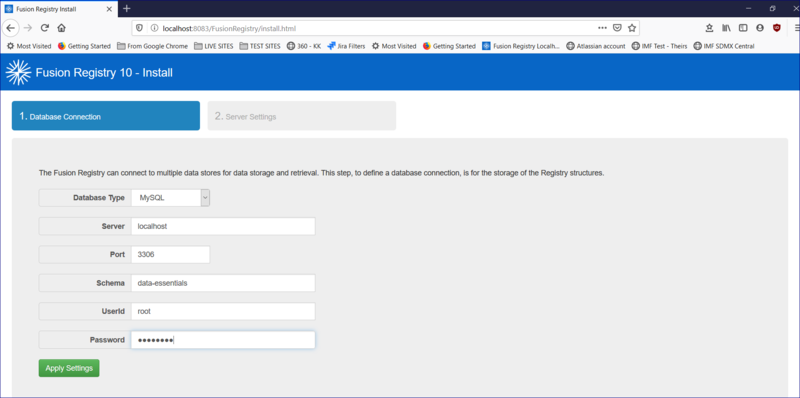The width and height of the screenshot is (800, 398).
Task: Click the browser Back arrow button
Action: click(x=11, y=28)
